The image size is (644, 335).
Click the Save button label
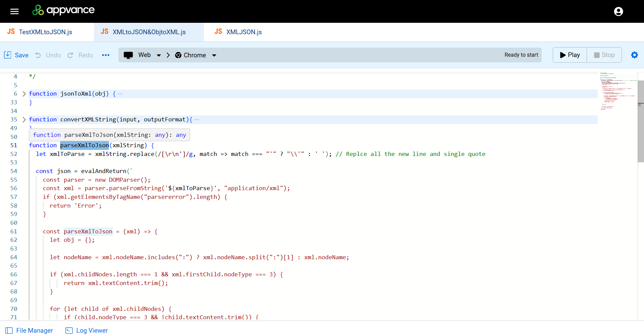click(x=21, y=55)
